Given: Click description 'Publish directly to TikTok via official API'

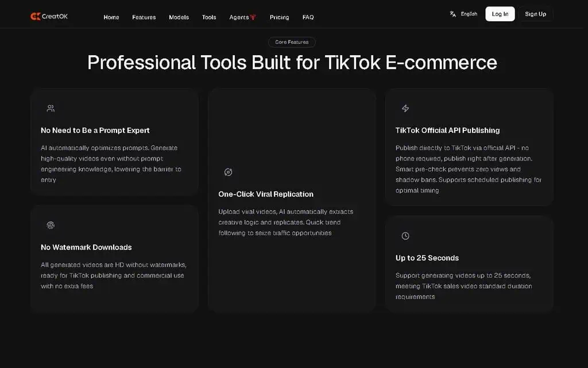Looking at the screenshot, I should 469,169.
